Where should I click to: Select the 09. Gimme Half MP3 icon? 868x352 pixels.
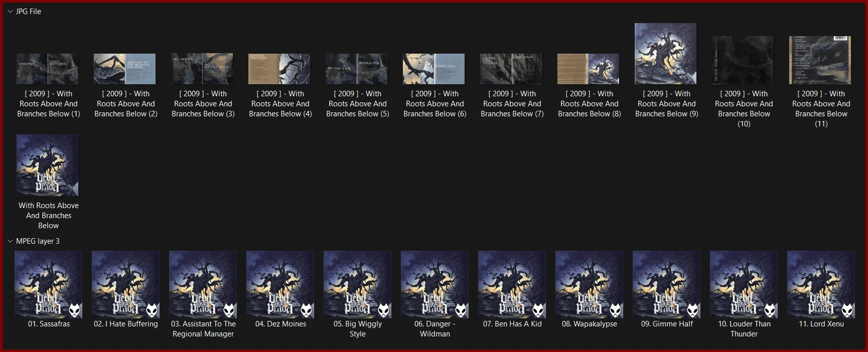tap(667, 285)
